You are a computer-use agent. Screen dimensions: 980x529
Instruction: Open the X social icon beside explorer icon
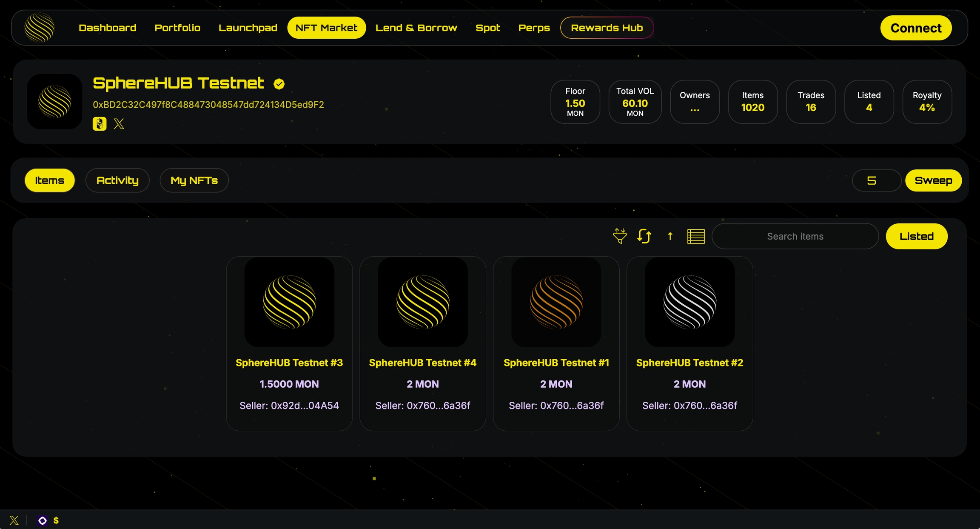pyautogui.click(x=119, y=124)
